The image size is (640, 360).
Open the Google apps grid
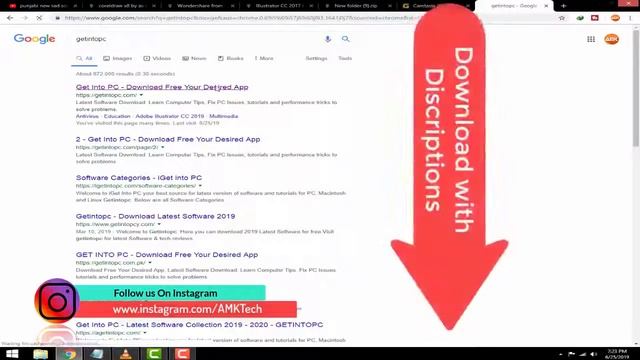click(x=591, y=39)
